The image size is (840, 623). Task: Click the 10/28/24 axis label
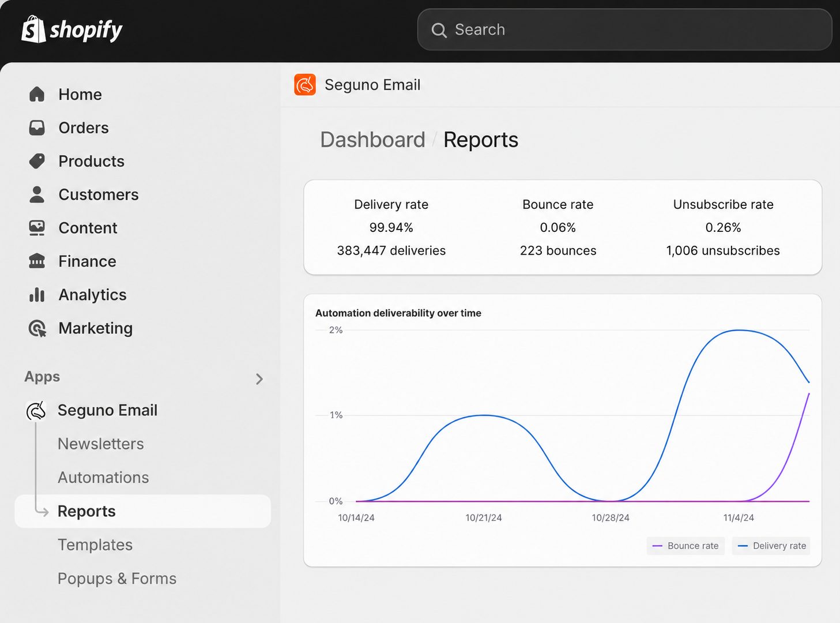611,517
